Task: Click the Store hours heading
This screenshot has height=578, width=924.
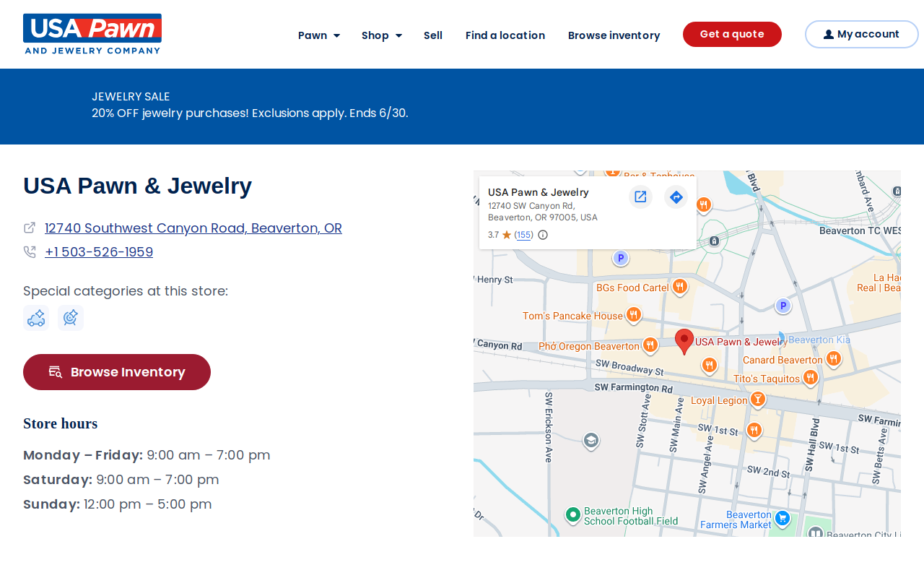Action: [61, 423]
